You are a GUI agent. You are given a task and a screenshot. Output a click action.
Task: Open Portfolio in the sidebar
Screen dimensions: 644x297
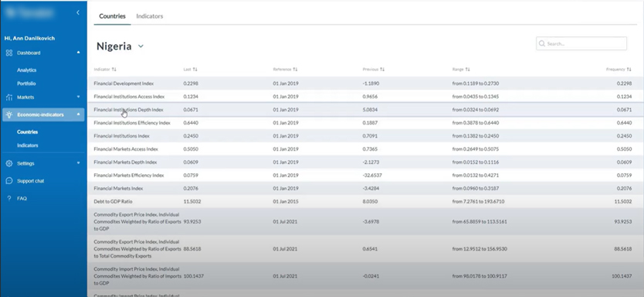[x=26, y=84]
